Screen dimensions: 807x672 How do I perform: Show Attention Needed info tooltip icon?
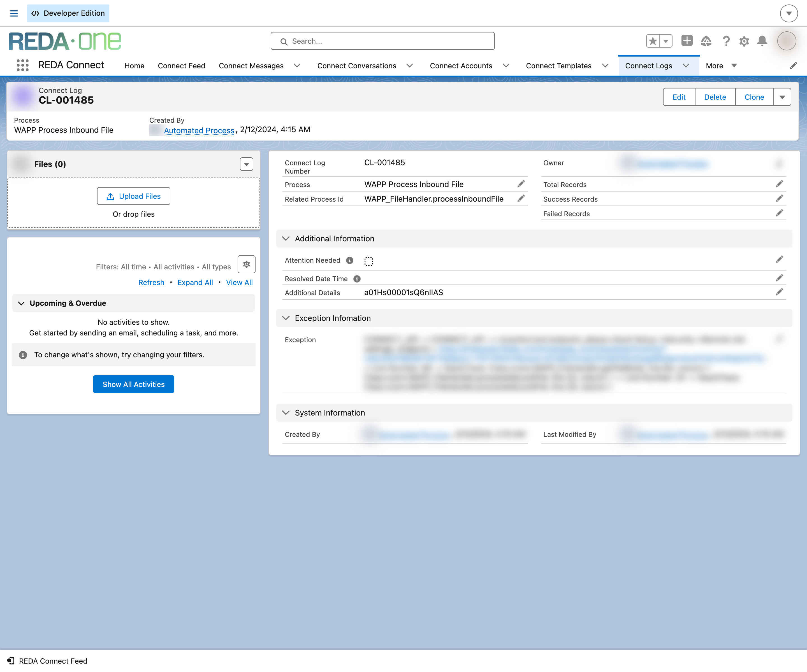(x=349, y=260)
